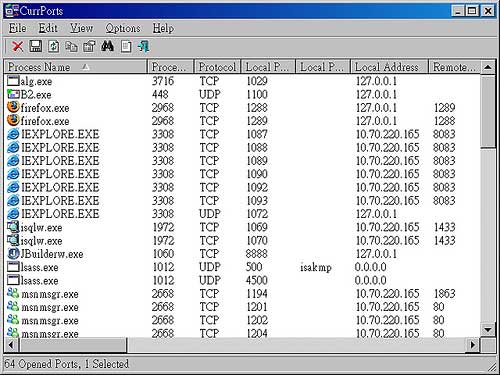This screenshot has height=375, width=500.
Task: Click the horizontal scrollbar thumb
Action: (73, 345)
